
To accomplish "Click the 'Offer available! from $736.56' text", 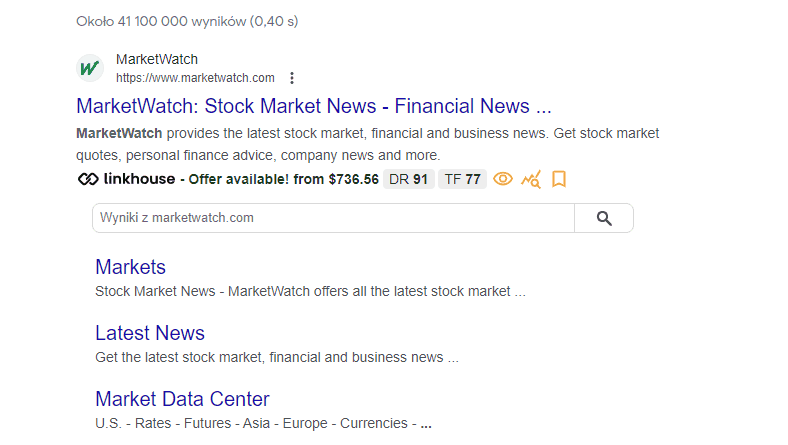I will 283,180.
